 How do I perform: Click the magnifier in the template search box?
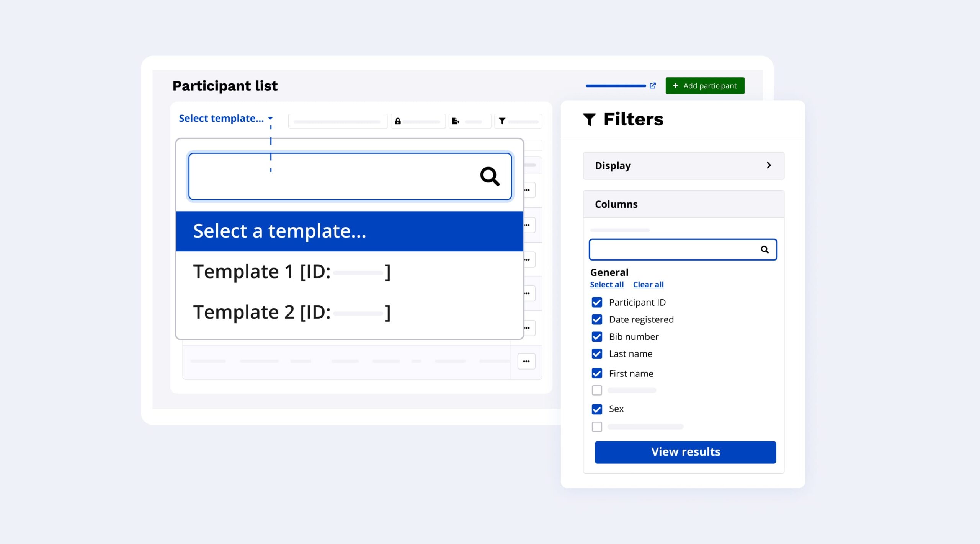pyautogui.click(x=490, y=176)
